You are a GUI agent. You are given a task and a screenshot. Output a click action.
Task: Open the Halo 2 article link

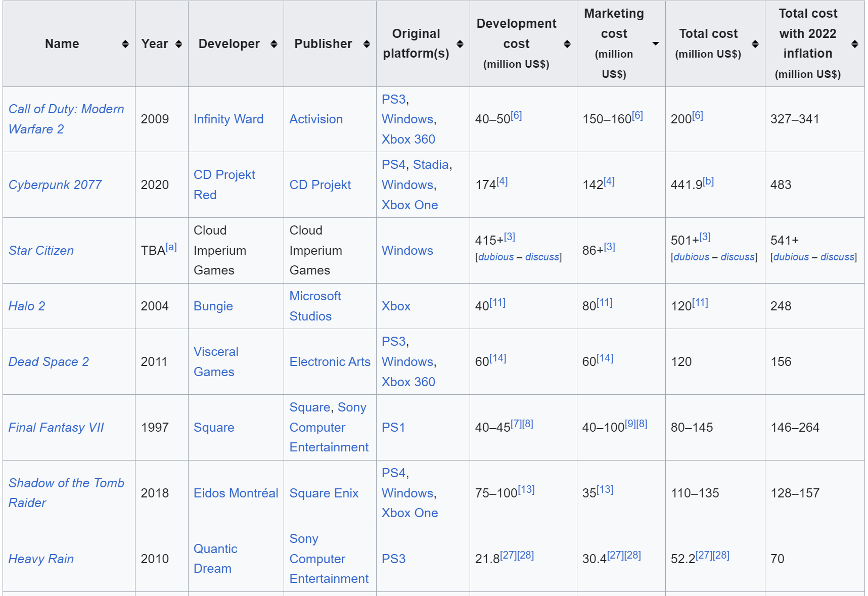coord(27,306)
